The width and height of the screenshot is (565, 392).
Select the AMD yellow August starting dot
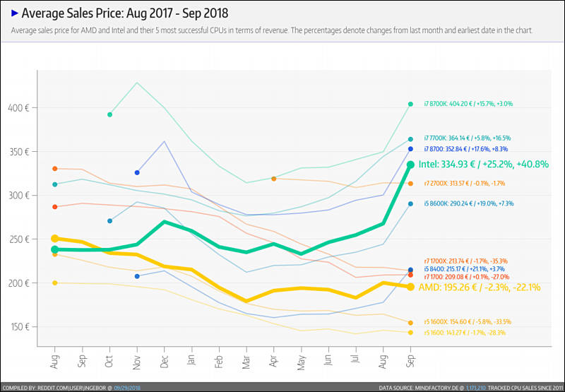tap(55, 238)
